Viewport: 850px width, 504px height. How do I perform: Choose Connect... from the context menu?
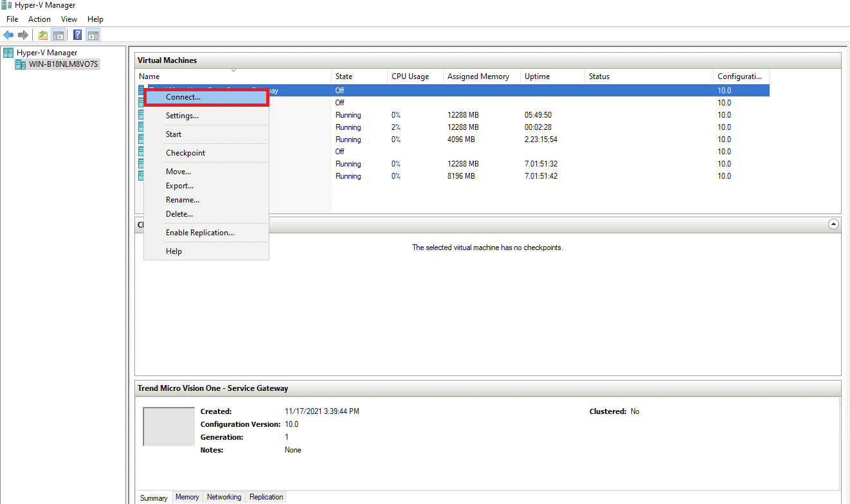coord(183,97)
